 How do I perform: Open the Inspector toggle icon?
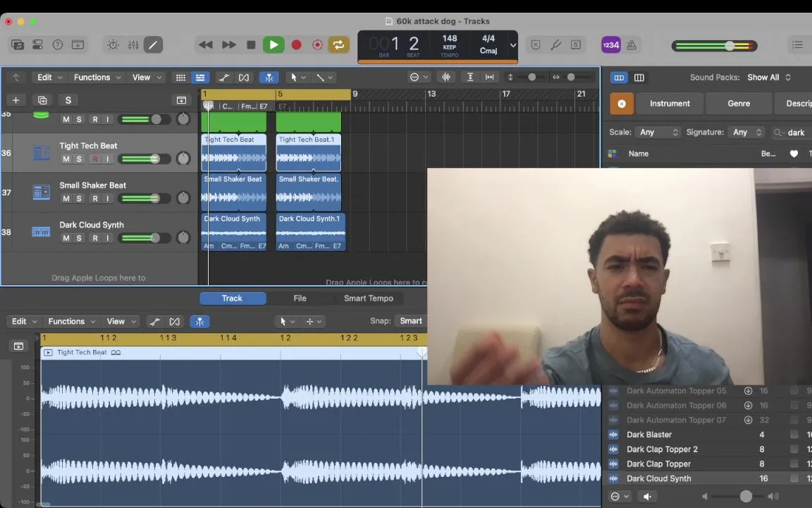(x=37, y=44)
